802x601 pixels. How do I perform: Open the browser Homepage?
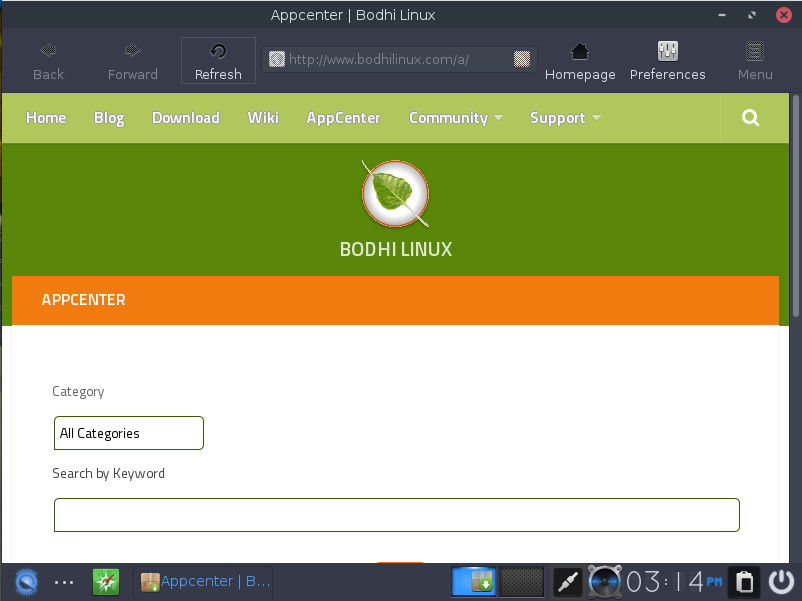coord(580,61)
